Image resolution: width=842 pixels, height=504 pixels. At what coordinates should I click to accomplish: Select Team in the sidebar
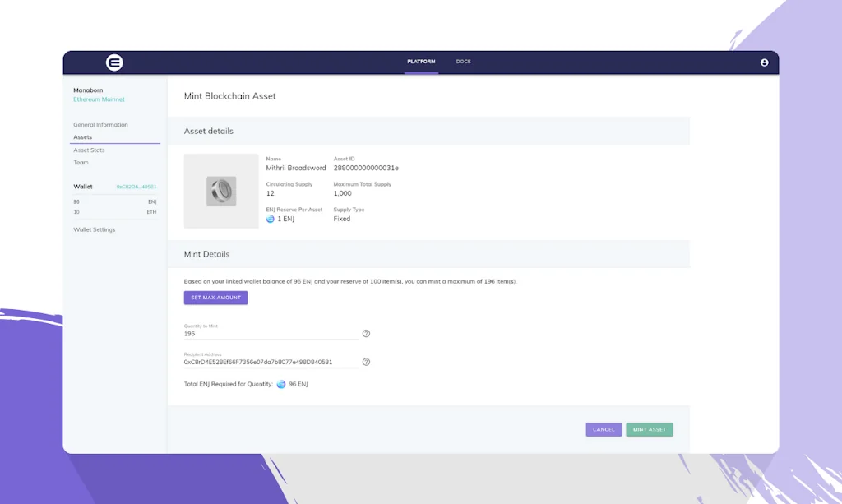(80, 162)
